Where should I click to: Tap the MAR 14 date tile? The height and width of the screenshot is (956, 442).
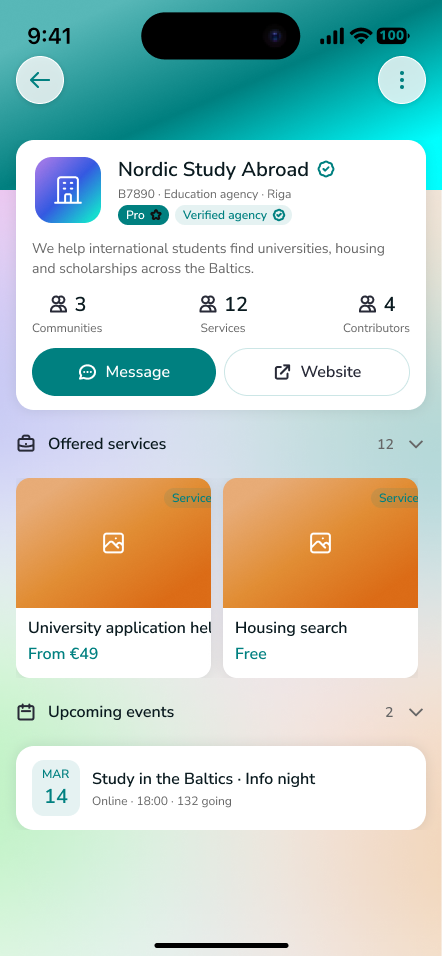click(x=56, y=788)
